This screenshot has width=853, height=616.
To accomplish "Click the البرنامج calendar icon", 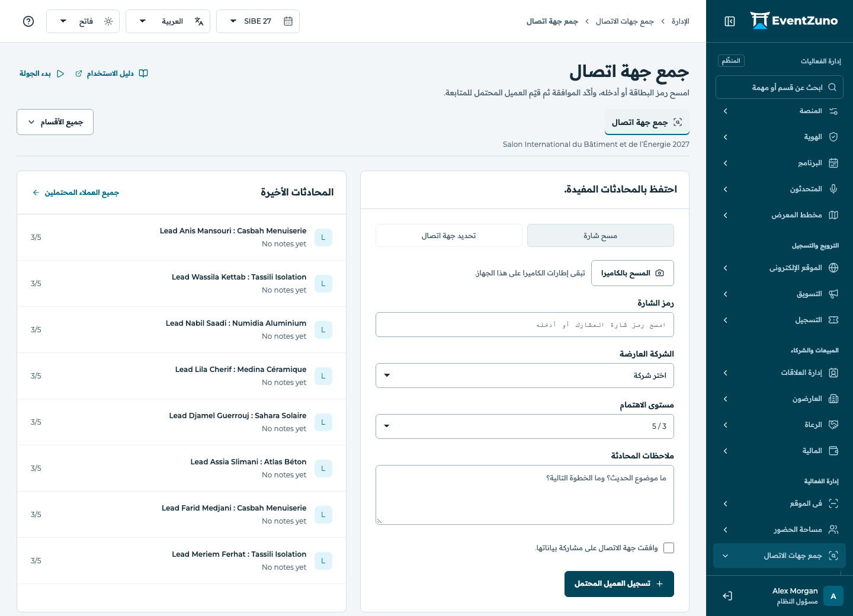I will pos(833,163).
